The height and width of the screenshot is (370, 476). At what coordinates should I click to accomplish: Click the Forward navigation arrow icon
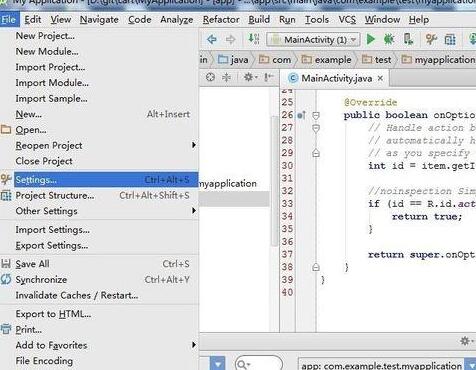click(x=230, y=40)
